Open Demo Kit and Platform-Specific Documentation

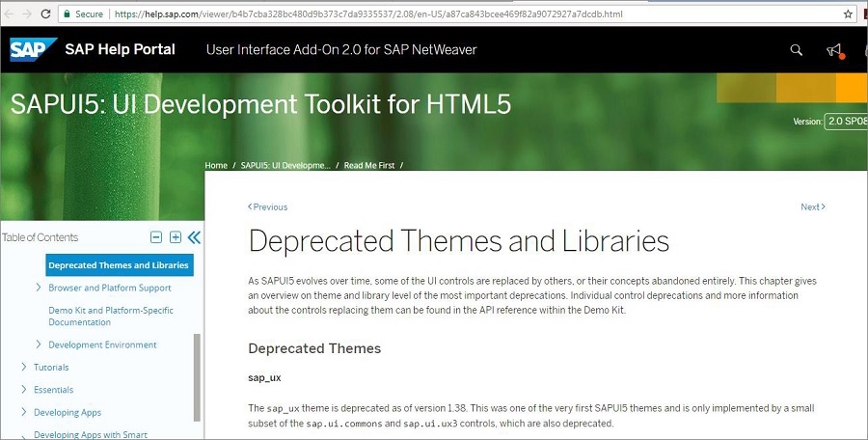point(111,316)
